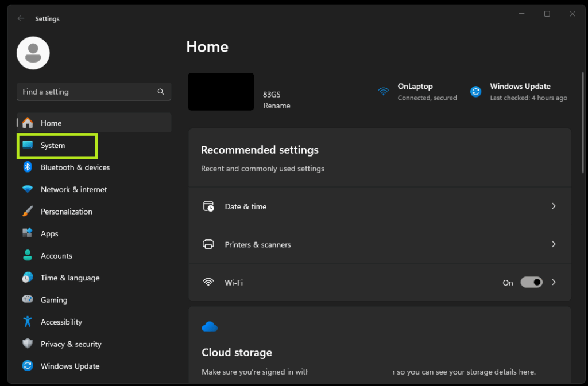The width and height of the screenshot is (588, 386).
Task: Click the Home house icon in sidebar
Action: pyautogui.click(x=28, y=123)
